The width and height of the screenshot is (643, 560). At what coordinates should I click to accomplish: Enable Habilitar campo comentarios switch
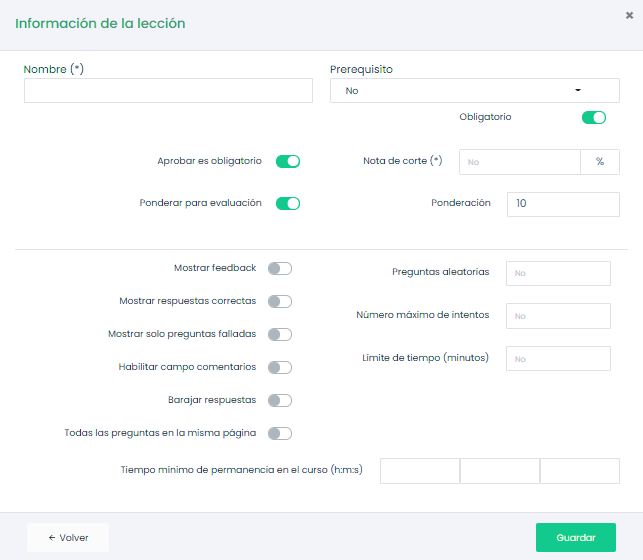(280, 367)
